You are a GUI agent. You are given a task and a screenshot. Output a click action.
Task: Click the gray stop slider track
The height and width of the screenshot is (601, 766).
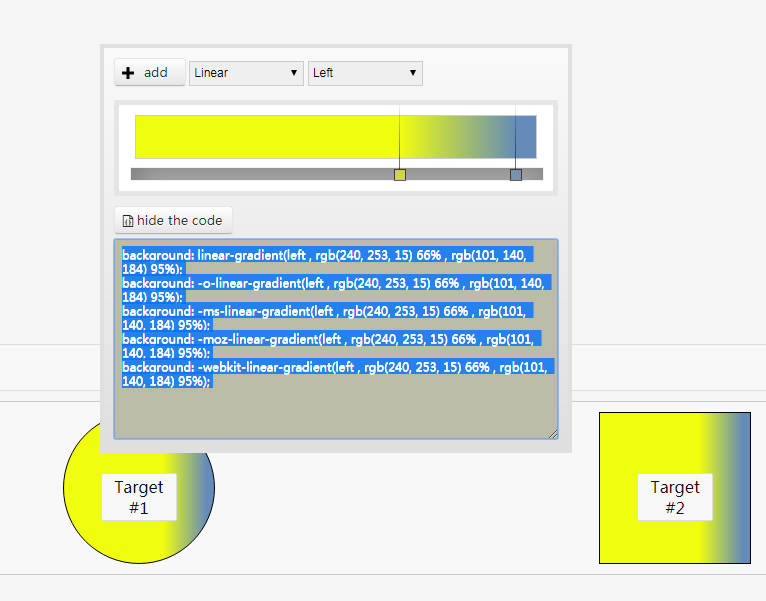pyautogui.click(x=337, y=174)
